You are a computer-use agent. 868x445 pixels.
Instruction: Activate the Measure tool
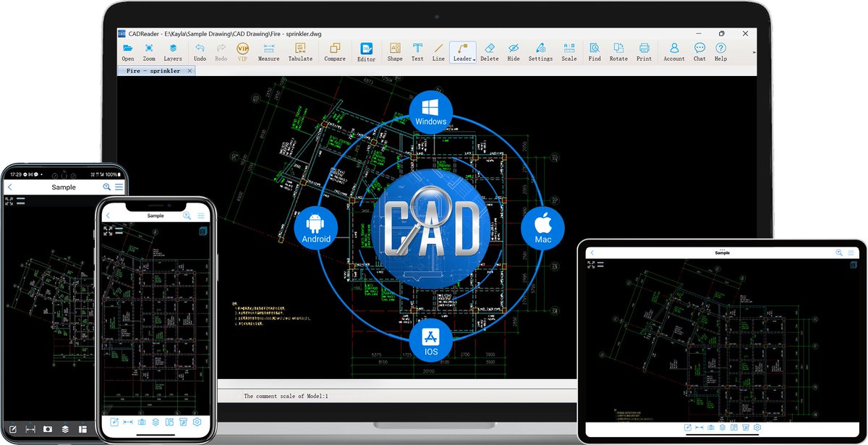click(x=268, y=51)
